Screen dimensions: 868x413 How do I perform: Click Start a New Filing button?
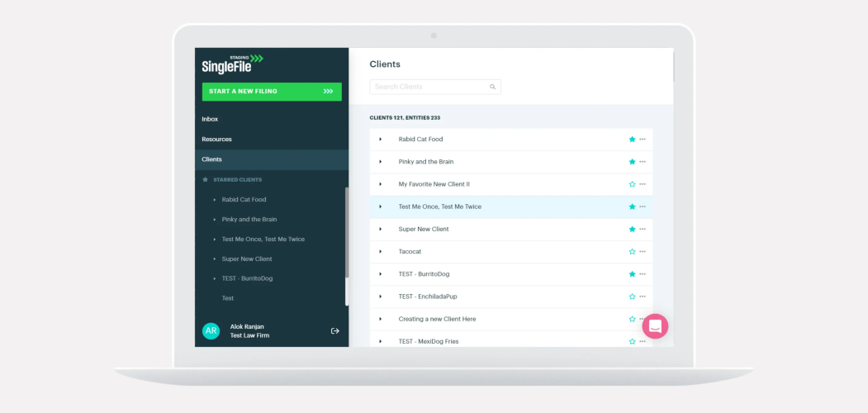pyautogui.click(x=272, y=92)
